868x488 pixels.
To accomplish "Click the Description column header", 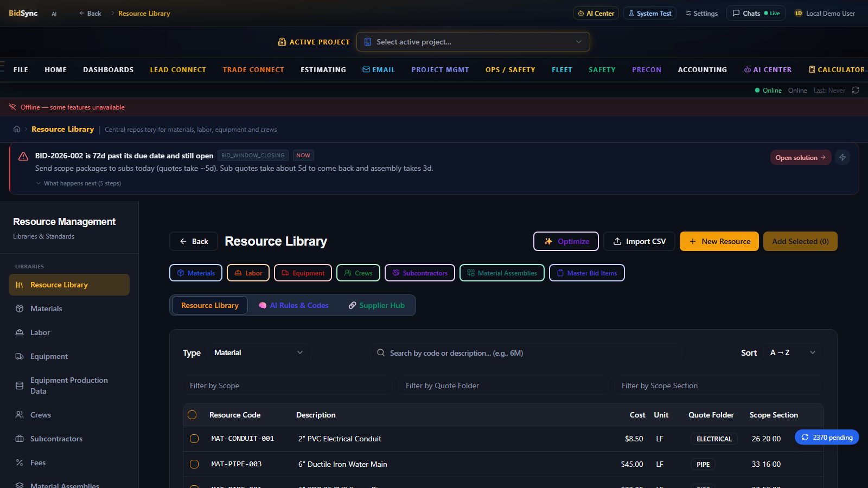I will pyautogui.click(x=316, y=415).
